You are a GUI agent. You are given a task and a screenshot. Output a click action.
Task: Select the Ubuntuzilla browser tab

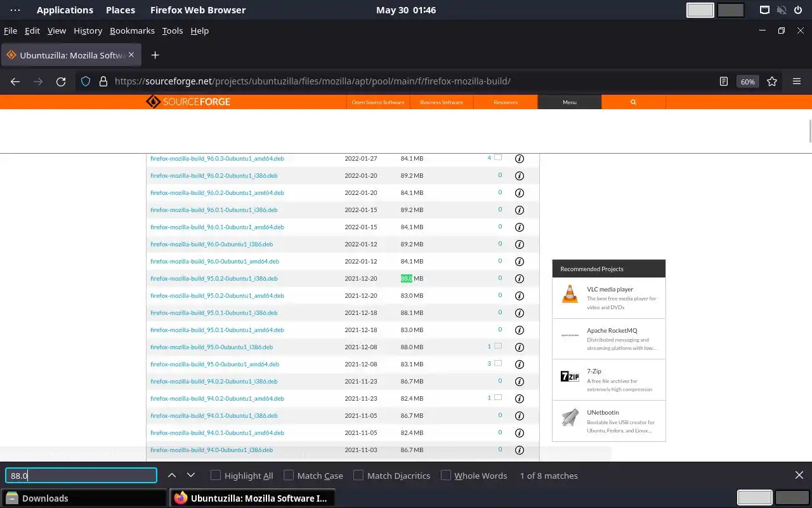pyautogui.click(x=71, y=55)
